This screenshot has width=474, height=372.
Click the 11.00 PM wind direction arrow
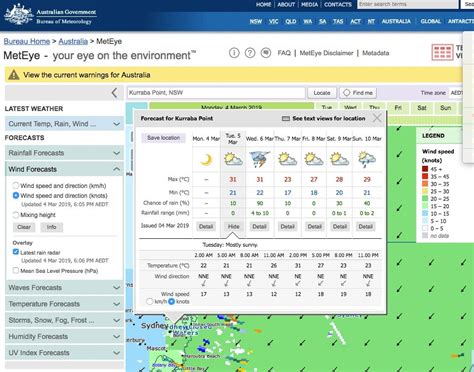click(x=368, y=284)
